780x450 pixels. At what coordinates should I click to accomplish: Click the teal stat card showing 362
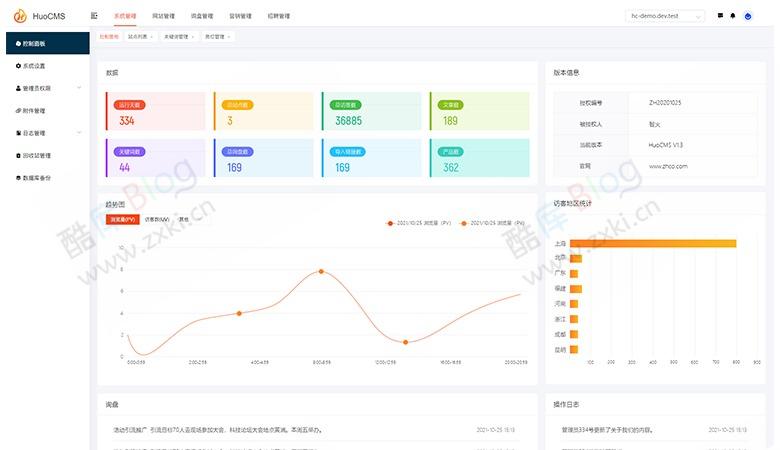[480, 158]
